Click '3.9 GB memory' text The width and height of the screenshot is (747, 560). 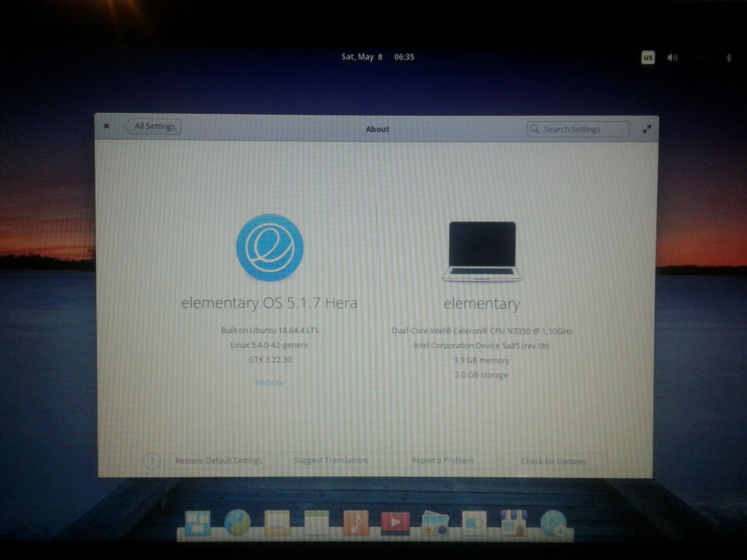pyautogui.click(x=481, y=360)
